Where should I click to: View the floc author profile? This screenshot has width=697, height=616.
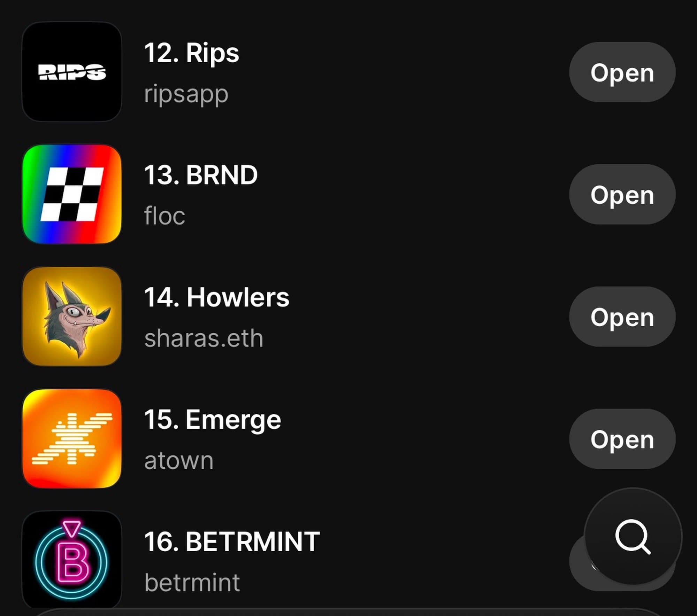point(164,216)
